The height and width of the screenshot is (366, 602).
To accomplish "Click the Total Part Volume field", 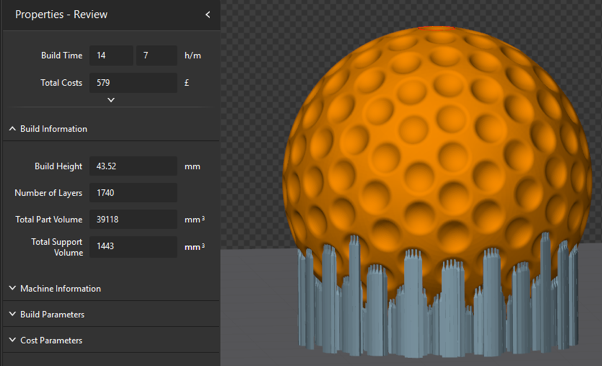I will pyautogui.click(x=133, y=219).
